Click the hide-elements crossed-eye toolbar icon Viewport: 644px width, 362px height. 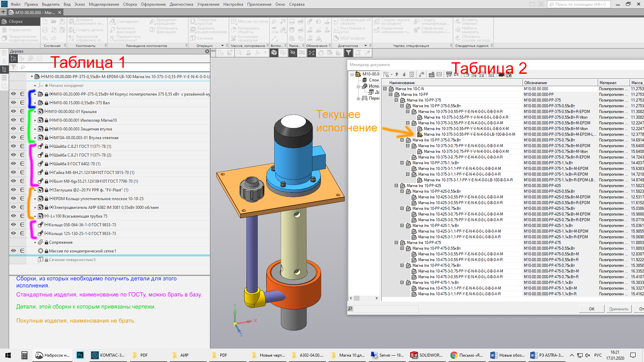(293, 53)
